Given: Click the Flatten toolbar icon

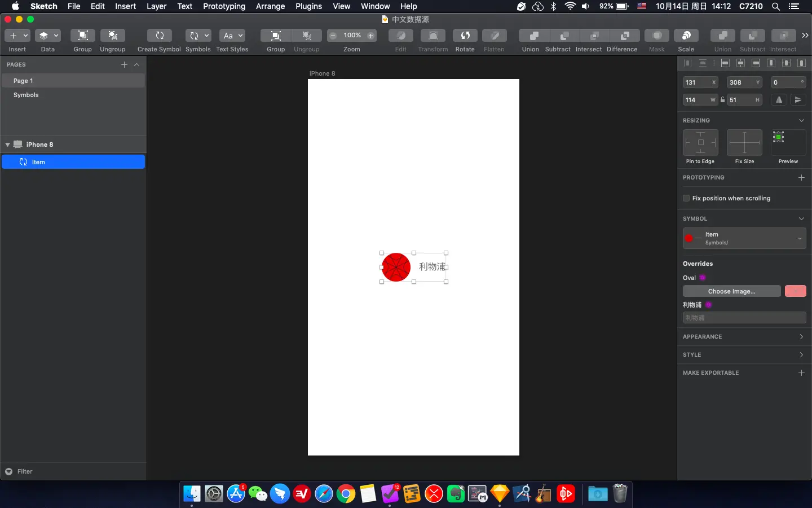Looking at the screenshot, I should (495, 36).
